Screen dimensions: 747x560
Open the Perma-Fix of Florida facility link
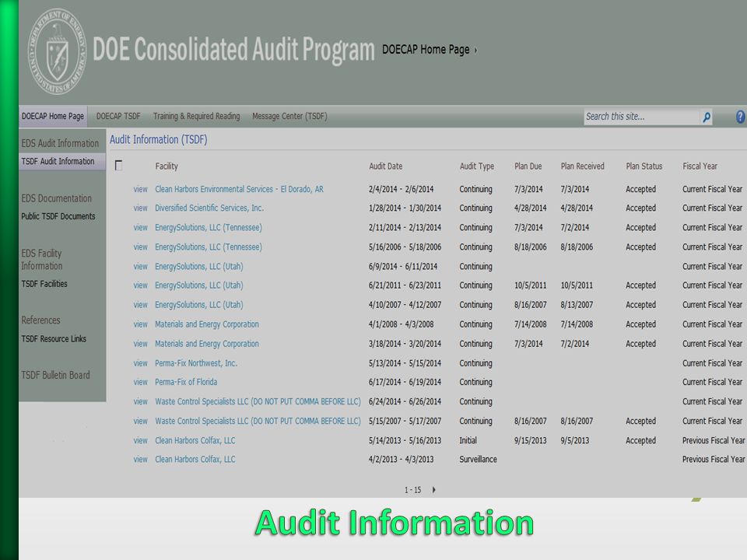(186, 382)
